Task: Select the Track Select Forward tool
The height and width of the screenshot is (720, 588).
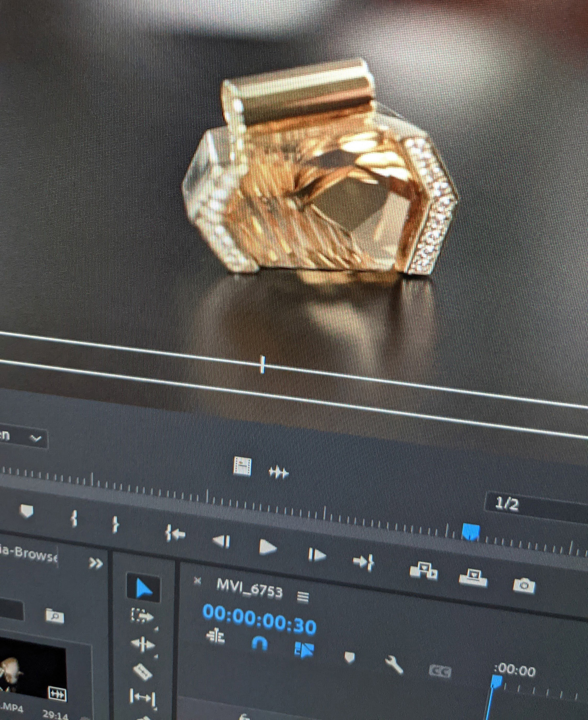Action: (142, 616)
